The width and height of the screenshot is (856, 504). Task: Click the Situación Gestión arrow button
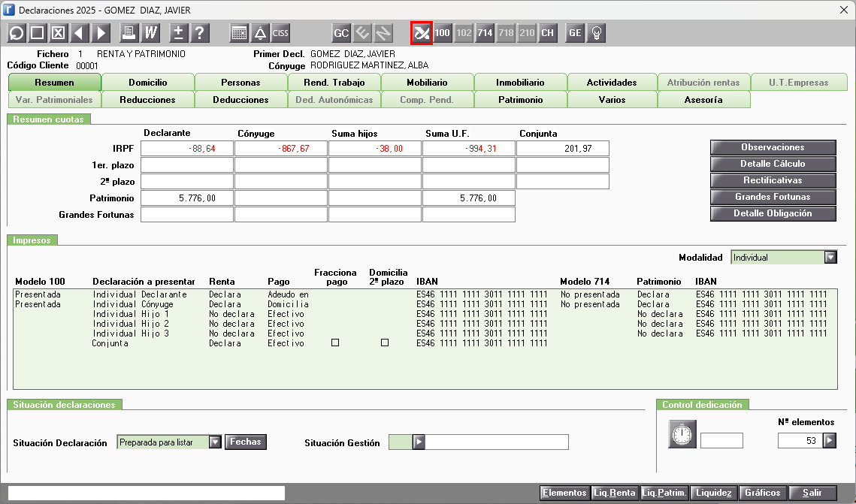[x=419, y=442]
